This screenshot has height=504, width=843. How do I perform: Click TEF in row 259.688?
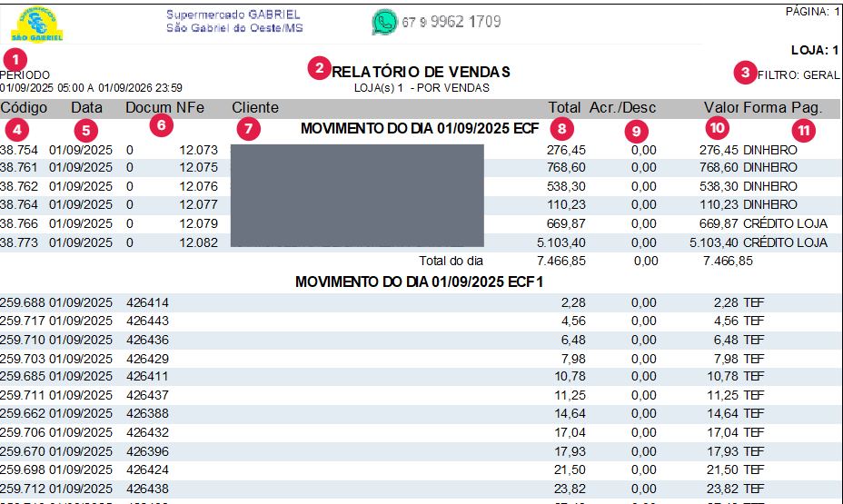coord(754,302)
